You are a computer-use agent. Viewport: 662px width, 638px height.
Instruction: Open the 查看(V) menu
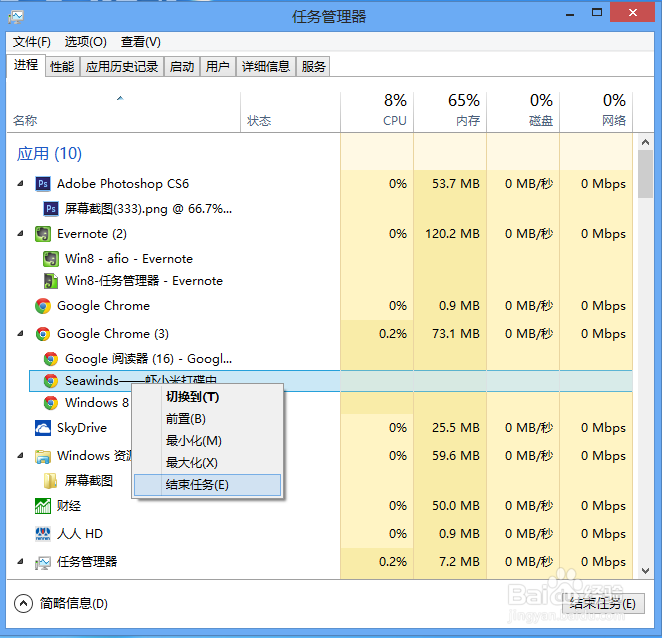[141, 42]
